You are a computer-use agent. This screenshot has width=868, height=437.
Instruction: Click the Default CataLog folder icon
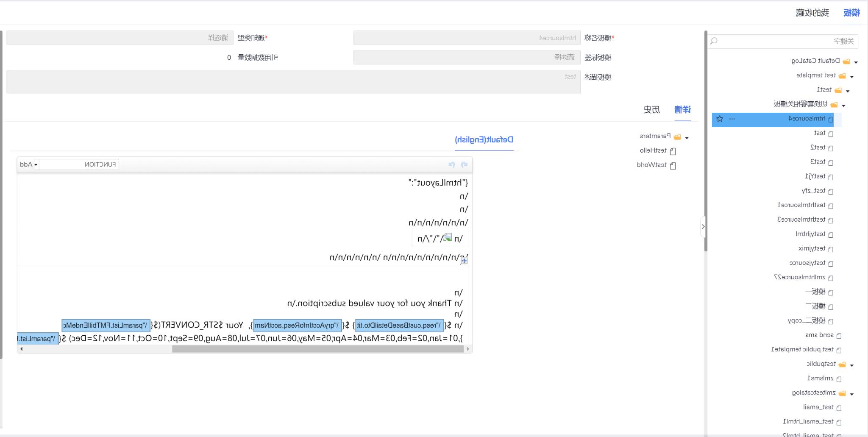pyautogui.click(x=846, y=61)
